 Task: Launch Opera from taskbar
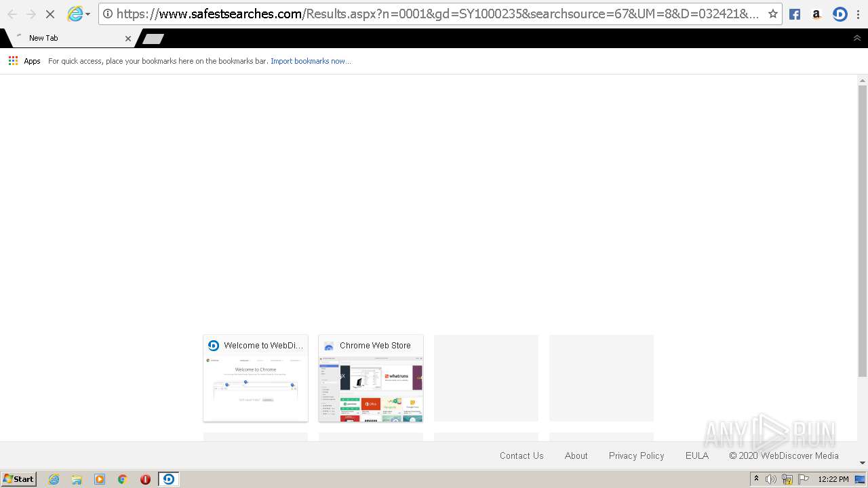pos(145,479)
